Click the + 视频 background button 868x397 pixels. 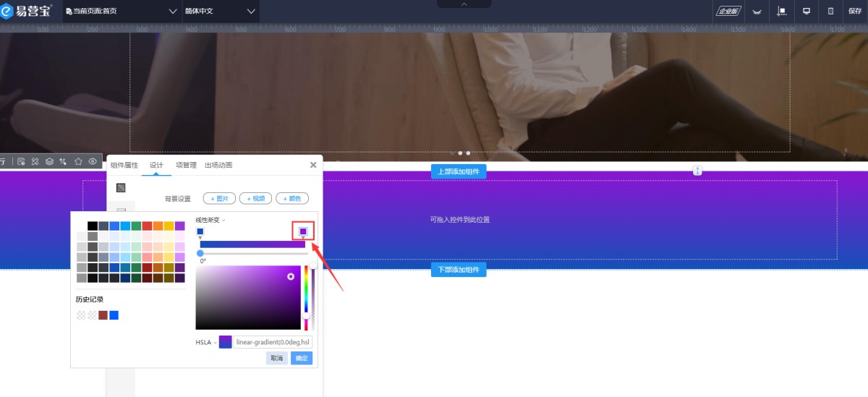pos(255,198)
